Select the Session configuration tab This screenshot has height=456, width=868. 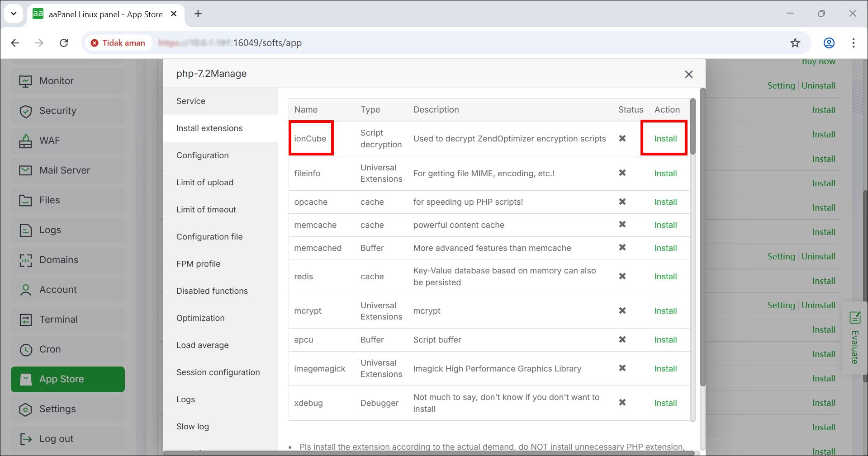[218, 372]
